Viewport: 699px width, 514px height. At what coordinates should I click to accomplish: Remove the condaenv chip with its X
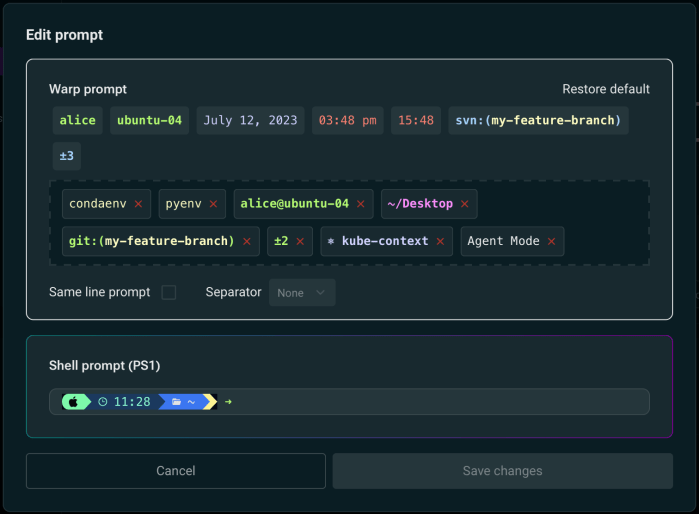pos(138,204)
